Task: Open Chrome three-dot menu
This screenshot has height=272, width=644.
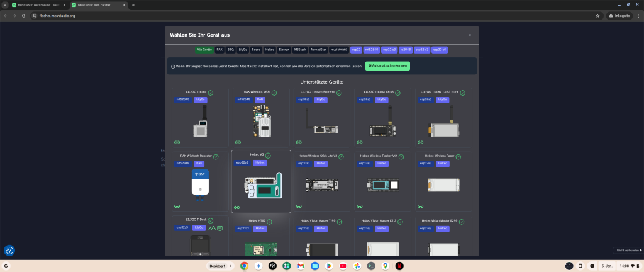Action: (637, 15)
